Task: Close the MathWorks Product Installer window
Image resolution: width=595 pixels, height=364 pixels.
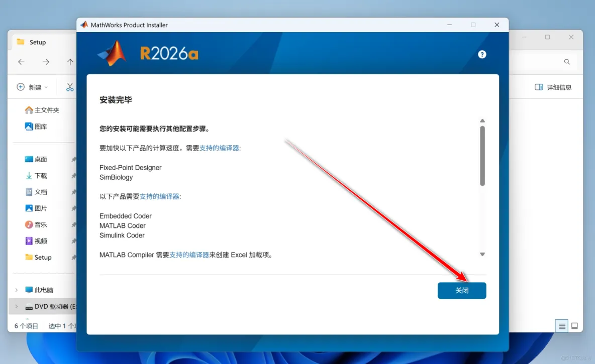Action: coord(497,25)
